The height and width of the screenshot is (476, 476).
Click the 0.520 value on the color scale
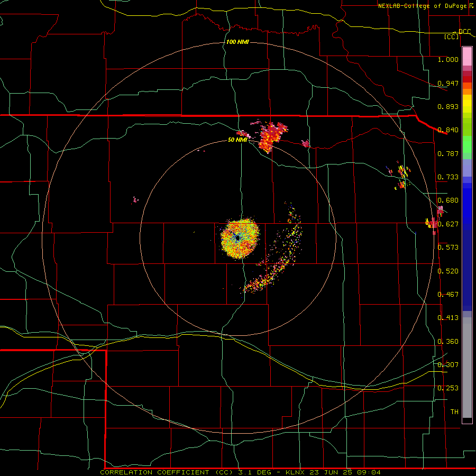(448, 271)
